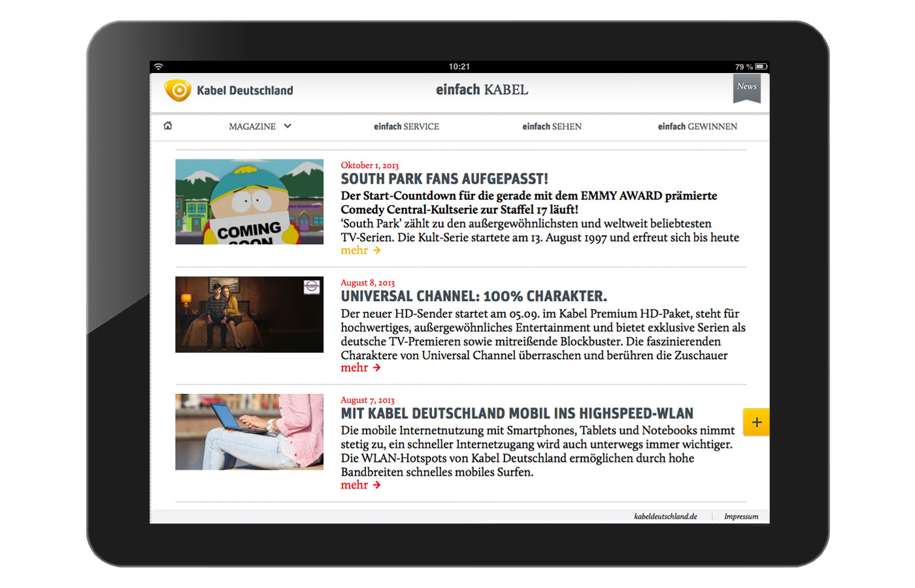This screenshot has width=915, height=588.
Task: Select the date Oktober 1, 2013
Action: [369, 165]
